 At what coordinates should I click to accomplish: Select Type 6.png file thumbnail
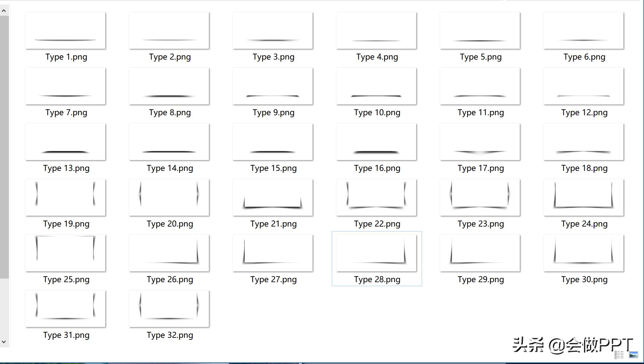584,31
